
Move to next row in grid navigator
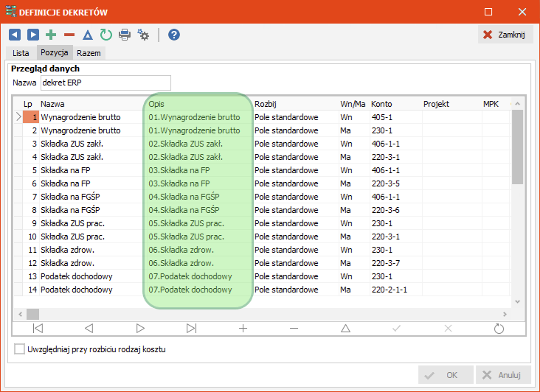point(140,329)
